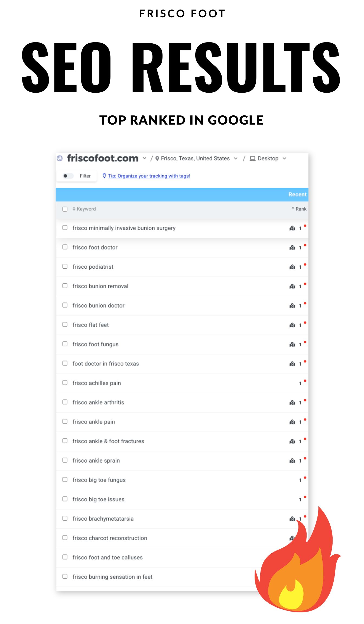
Task: Expand the Desktop device dropdown
Action: pos(284,158)
